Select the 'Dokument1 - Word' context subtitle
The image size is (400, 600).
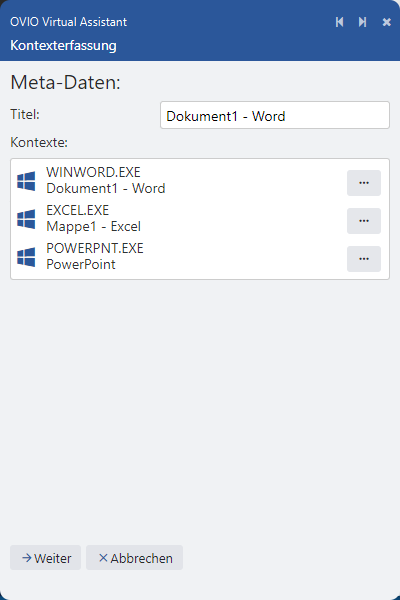[x=106, y=188]
